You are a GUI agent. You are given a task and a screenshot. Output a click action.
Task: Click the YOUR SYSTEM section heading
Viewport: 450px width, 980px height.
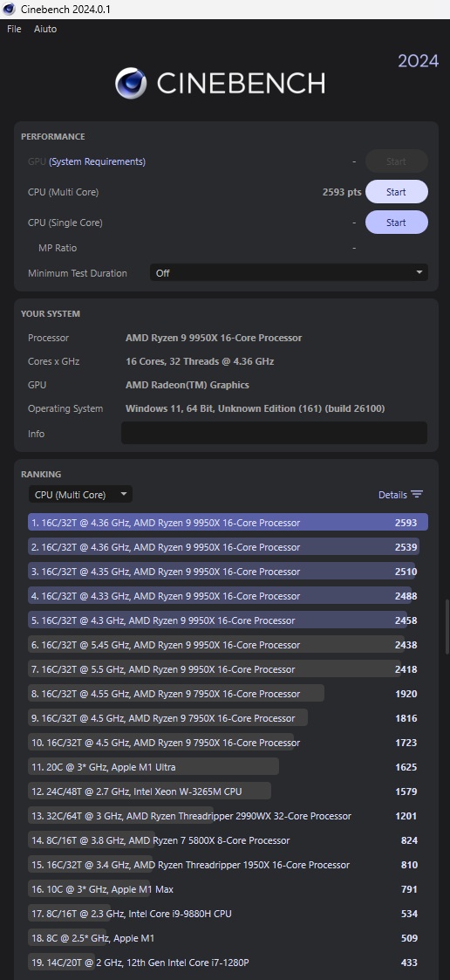point(51,314)
